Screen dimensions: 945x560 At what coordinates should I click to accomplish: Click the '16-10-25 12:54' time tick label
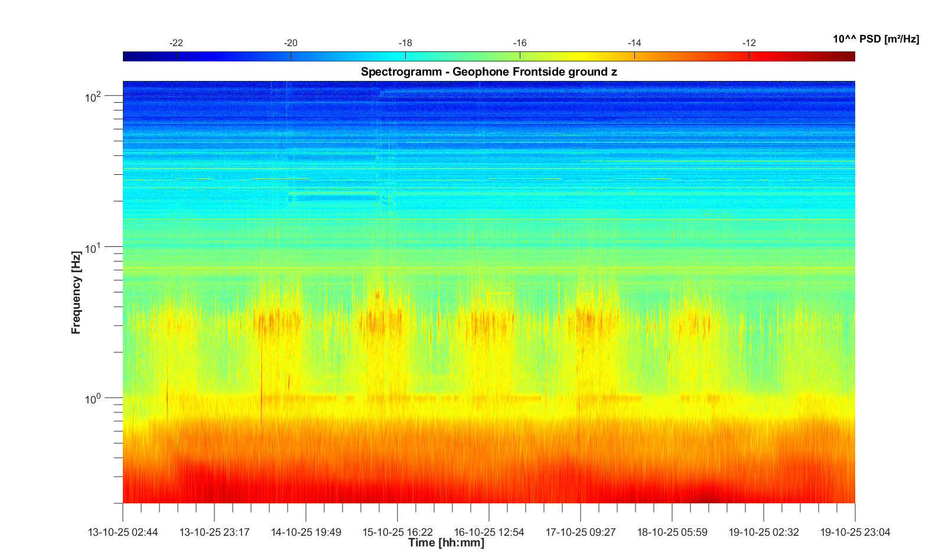[x=489, y=532]
